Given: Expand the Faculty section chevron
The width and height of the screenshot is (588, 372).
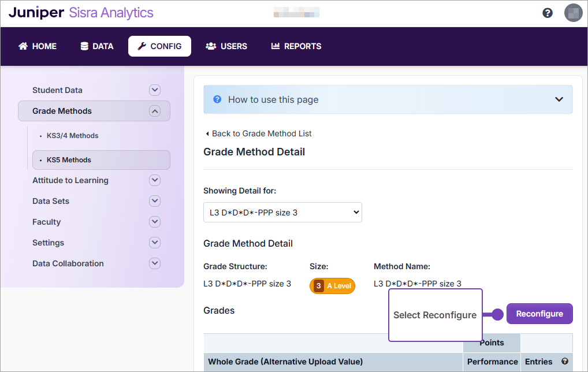Looking at the screenshot, I should (154, 222).
